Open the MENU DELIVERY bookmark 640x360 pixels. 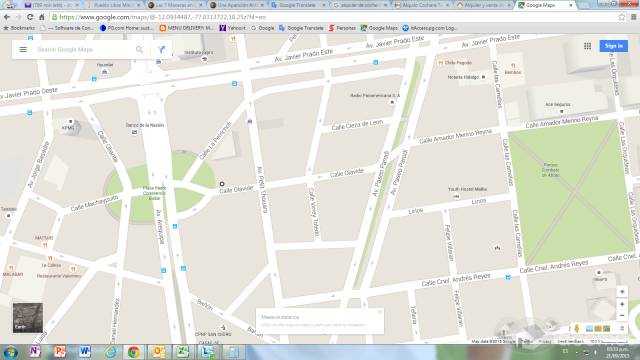[186, 28]
